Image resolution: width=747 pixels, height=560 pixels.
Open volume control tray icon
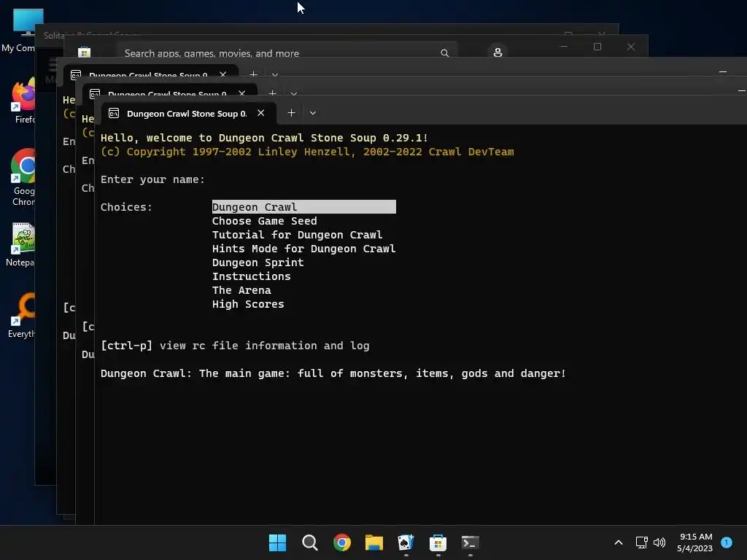tap(659, 542)
